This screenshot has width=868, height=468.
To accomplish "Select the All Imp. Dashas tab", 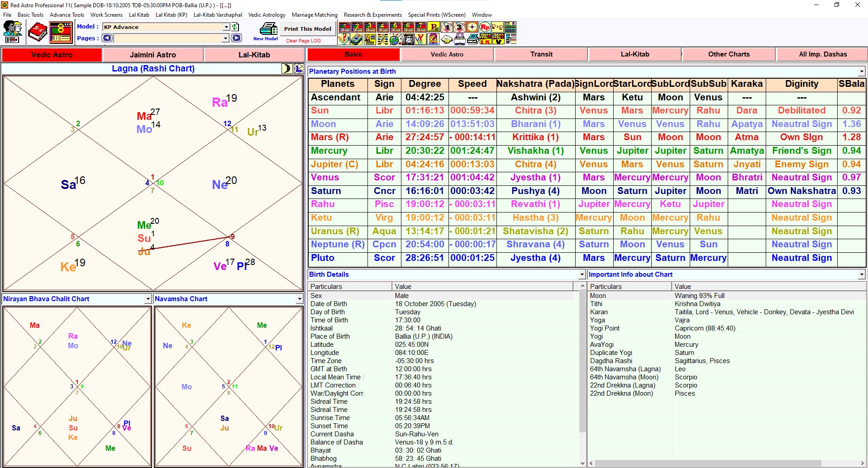I will tap(823, 54).
